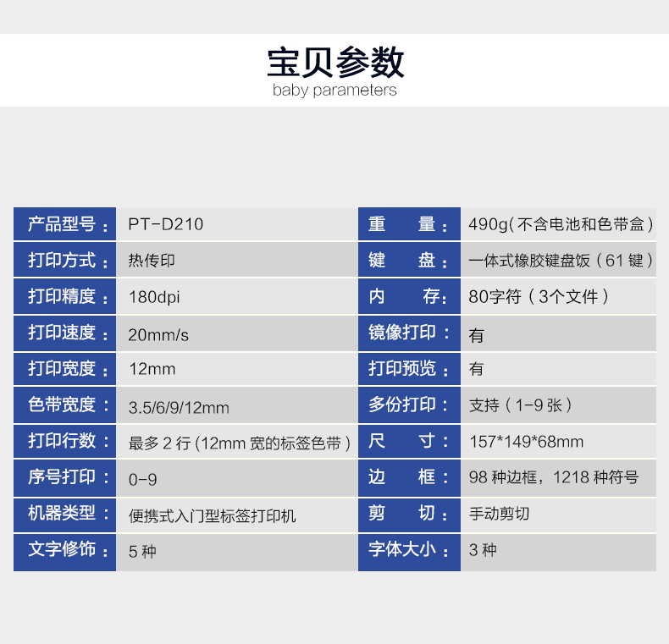This screenshot has height=644, width=669.
Task: Select the 20mm/s value
Action: tap(158, 335)
